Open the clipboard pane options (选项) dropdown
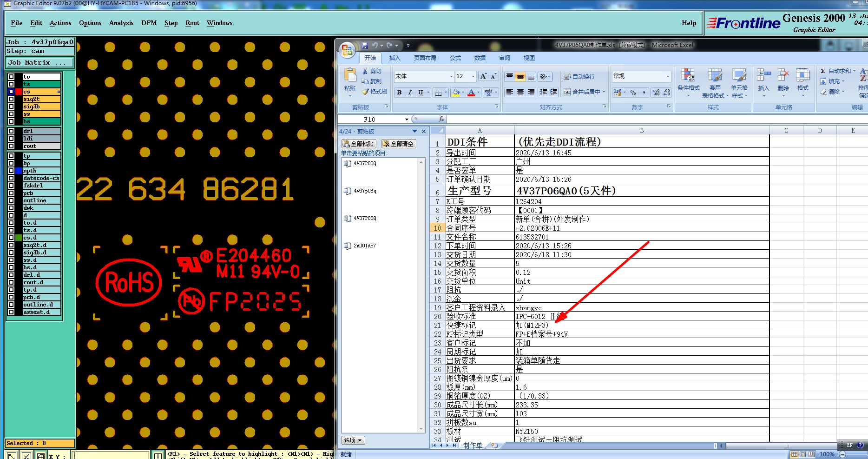Screen dimensions: 868x459 click(353, 440)
